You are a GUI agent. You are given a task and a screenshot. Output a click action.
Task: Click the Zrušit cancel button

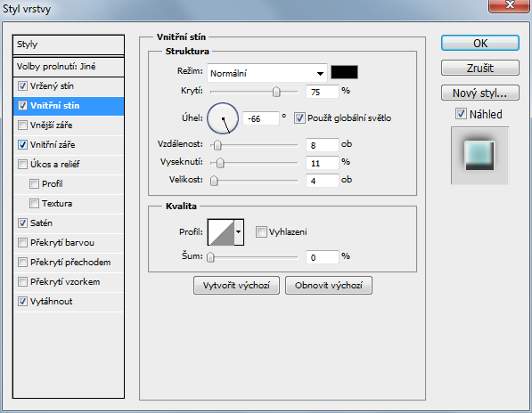[x=479, y=69]
